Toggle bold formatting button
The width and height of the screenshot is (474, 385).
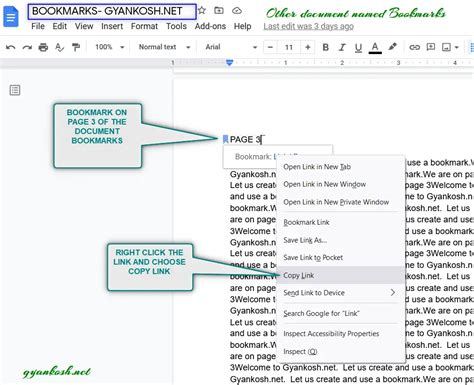click(x=326, y=47)
